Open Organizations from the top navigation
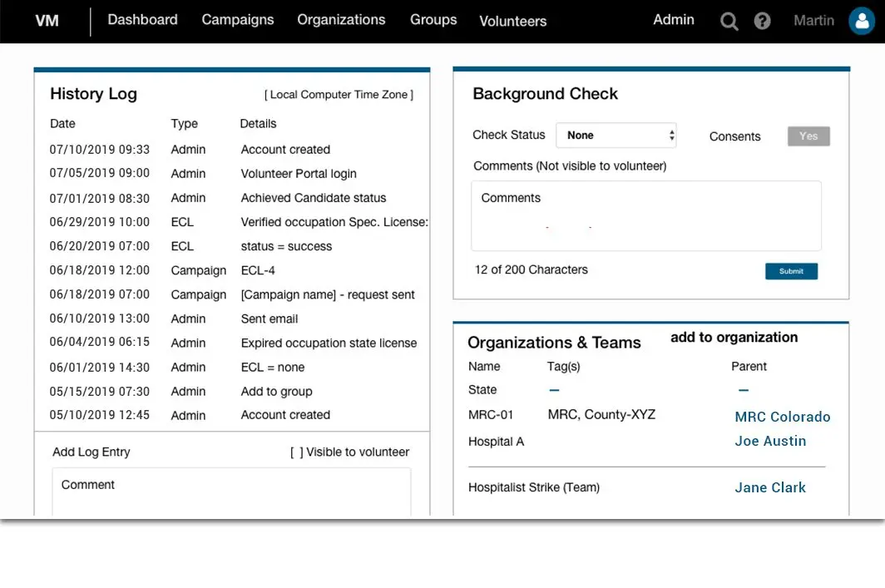The image size is (885, 588). (x=342, y=20)
